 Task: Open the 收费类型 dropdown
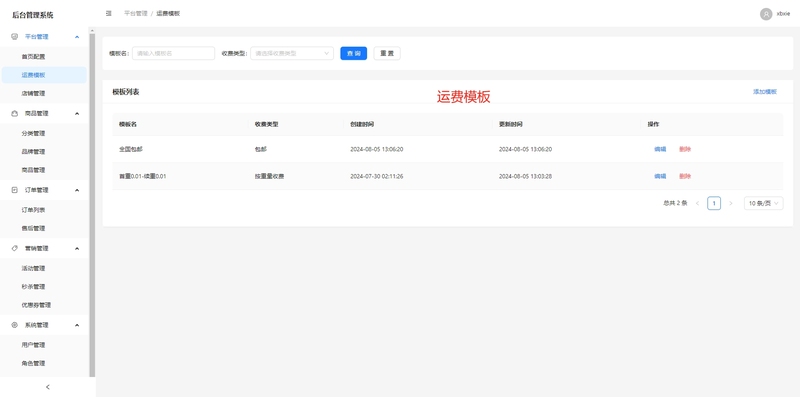click(291, 53)
